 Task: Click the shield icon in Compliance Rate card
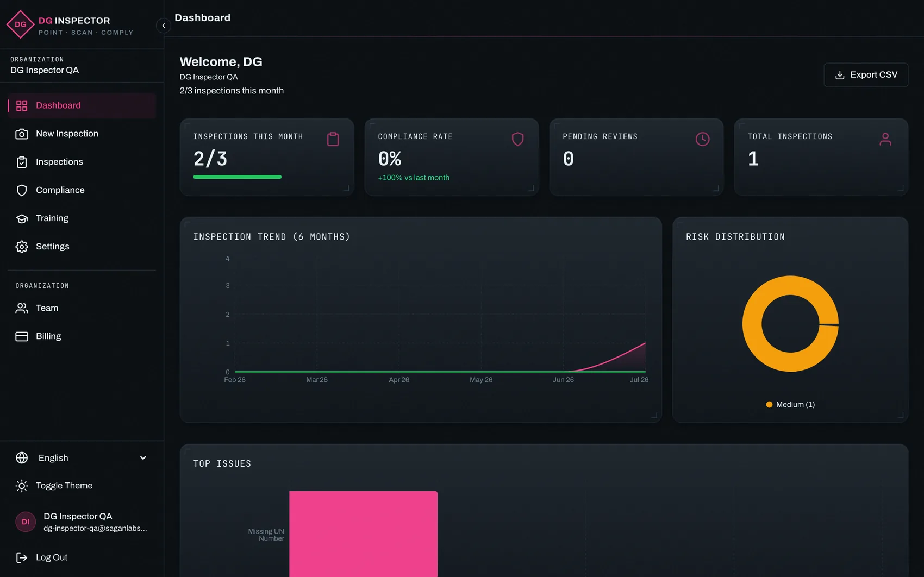(518, 139)
